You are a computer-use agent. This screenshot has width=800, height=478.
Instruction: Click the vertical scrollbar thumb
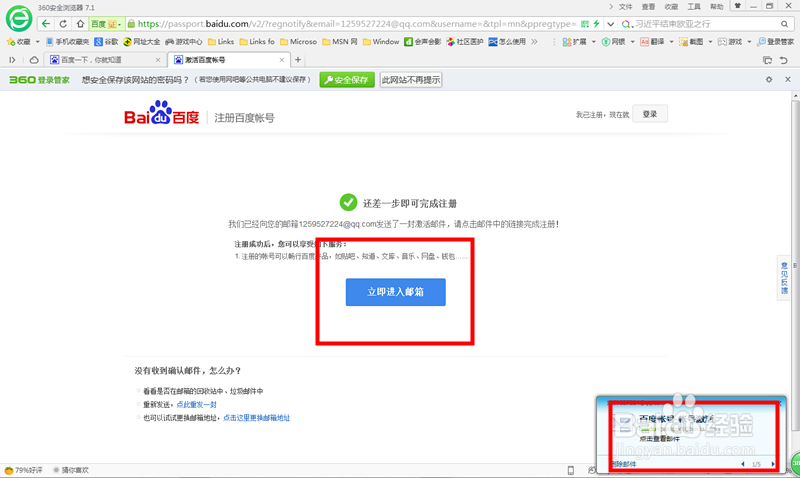(795, 265)
